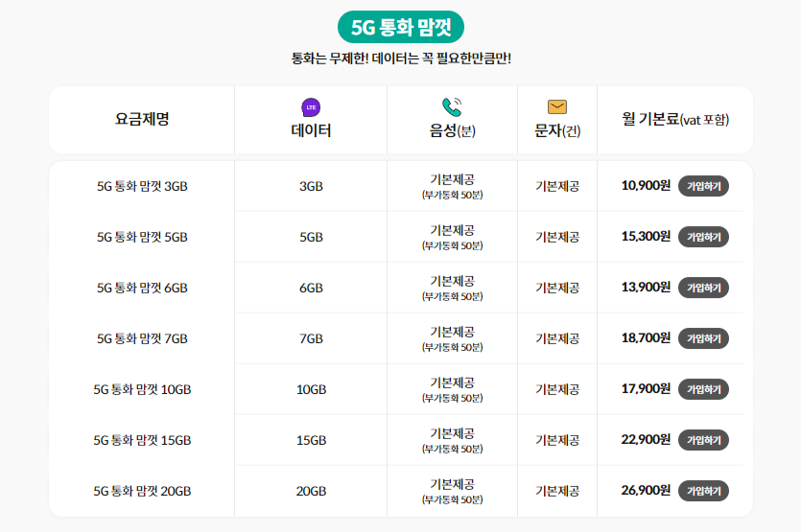Click the 18,700원 price
801x532 pixels.
(646, 337)
